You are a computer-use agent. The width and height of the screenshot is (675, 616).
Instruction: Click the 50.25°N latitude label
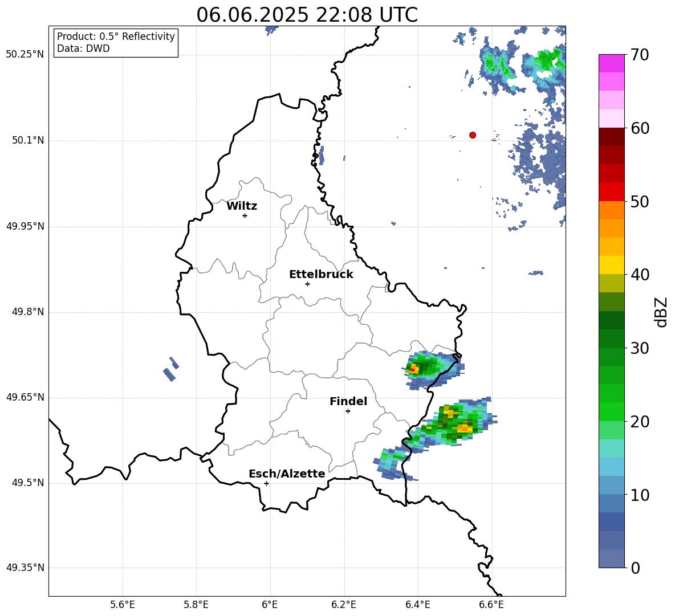pyautogui.click(x=25, y=55)
